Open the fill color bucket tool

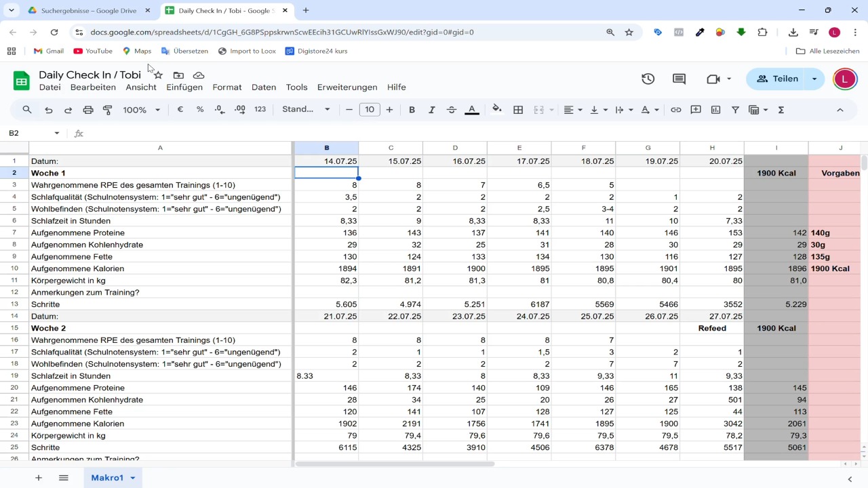497,110
